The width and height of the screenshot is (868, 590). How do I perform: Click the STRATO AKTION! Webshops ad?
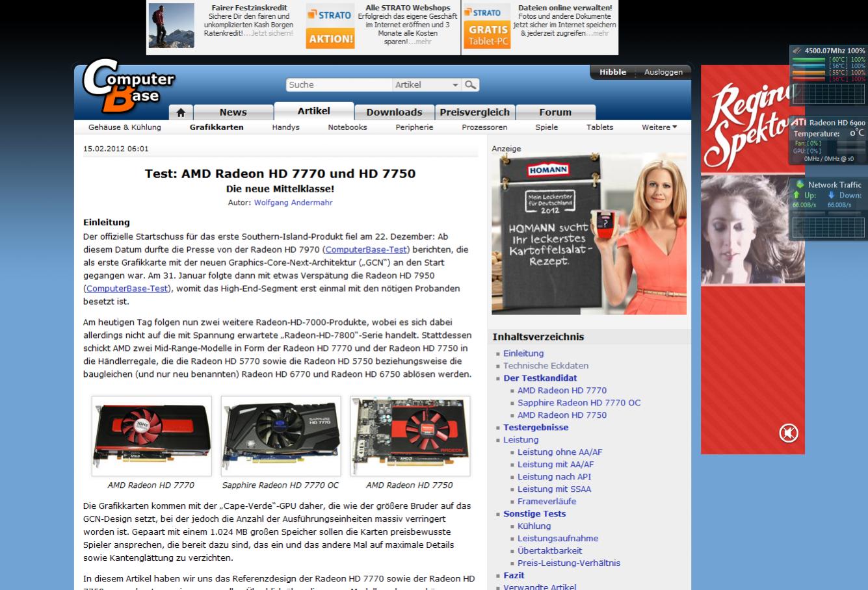[382, 26]
